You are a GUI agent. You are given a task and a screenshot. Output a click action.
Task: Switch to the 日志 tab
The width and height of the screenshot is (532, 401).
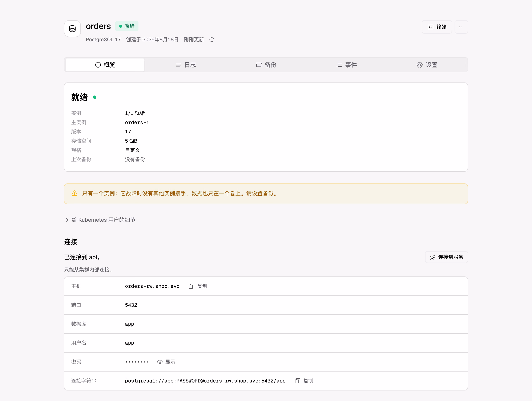pos(185,65)
